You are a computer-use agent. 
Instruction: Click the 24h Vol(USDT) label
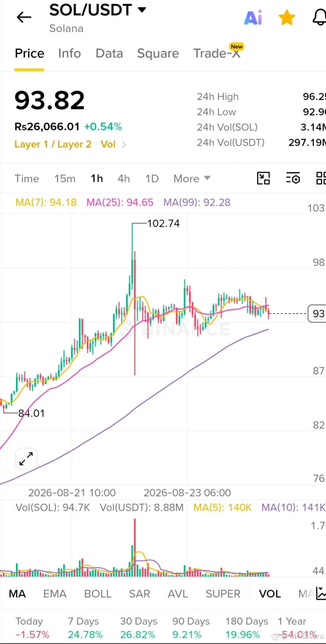click(231, 142)
